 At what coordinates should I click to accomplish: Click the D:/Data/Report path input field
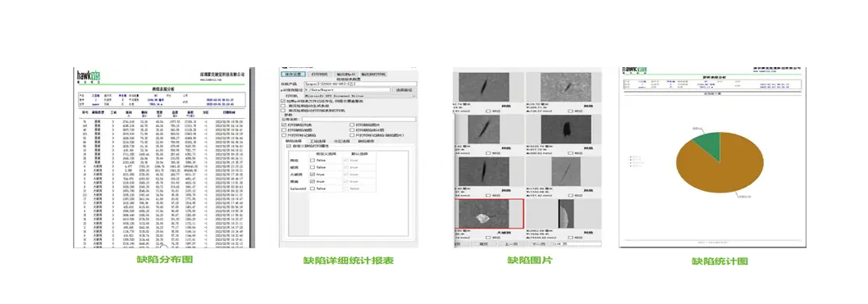(x=348, y=90)
